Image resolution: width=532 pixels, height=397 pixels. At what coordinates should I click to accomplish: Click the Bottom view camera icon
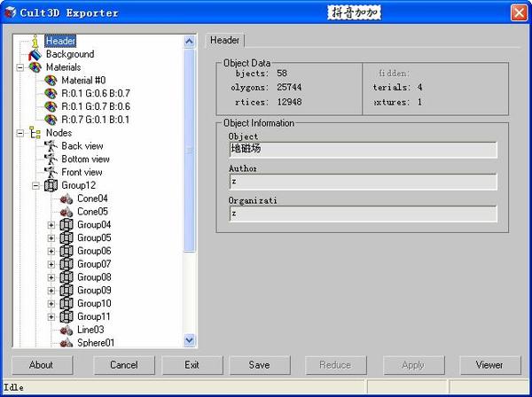[51, 159]
